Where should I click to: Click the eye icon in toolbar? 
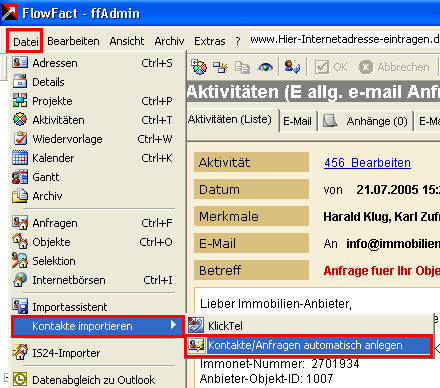click(x=265, y=67)
